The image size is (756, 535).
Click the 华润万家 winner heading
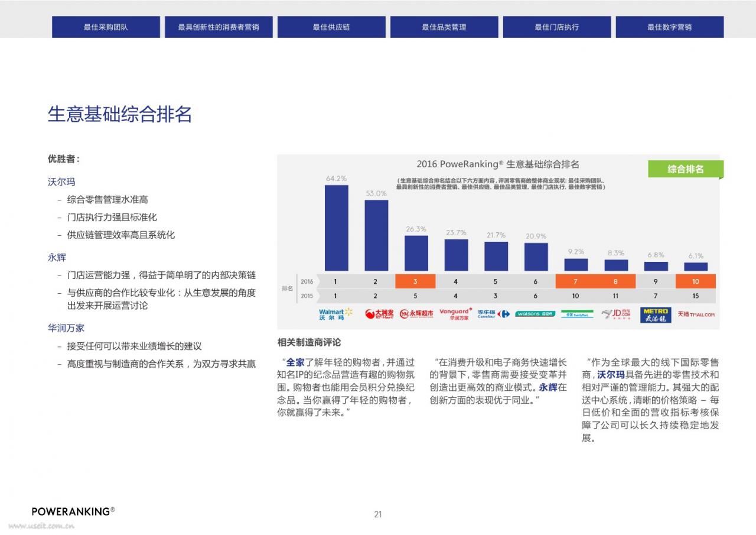(x=66, y=328)
